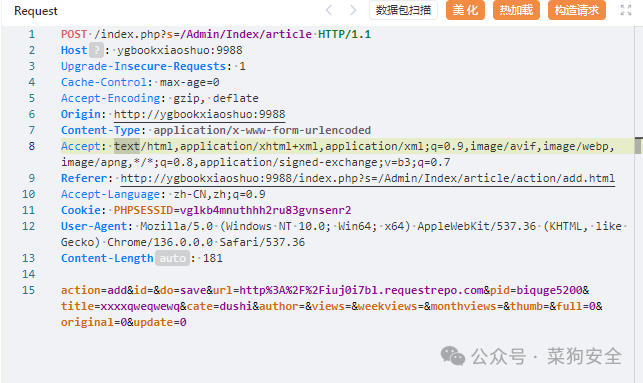Image resolution: width=643 pixels, height=383 pixels.
Task: Click the pid value biquge5200
Action: click(549, 290)
